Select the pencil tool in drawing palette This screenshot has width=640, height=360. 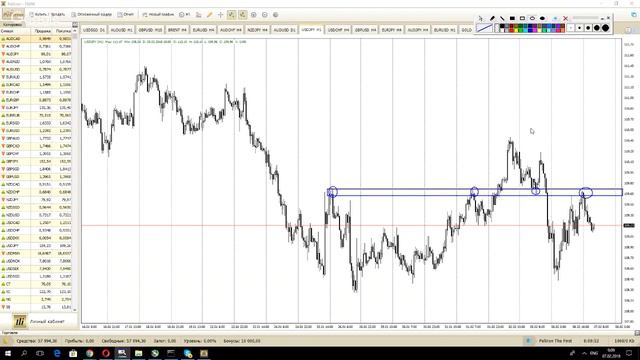[x=492, y=18]
